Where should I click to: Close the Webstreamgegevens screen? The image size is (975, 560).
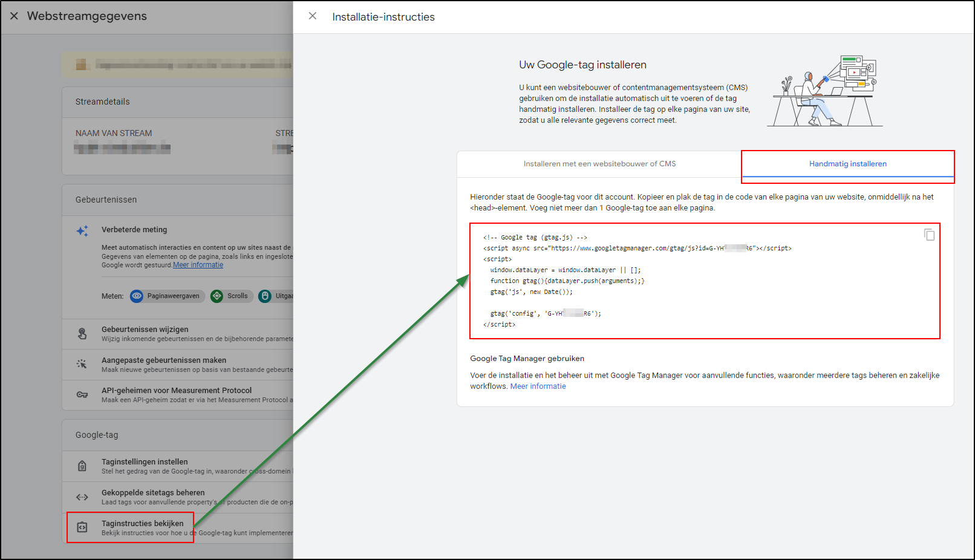coord(14,16)
